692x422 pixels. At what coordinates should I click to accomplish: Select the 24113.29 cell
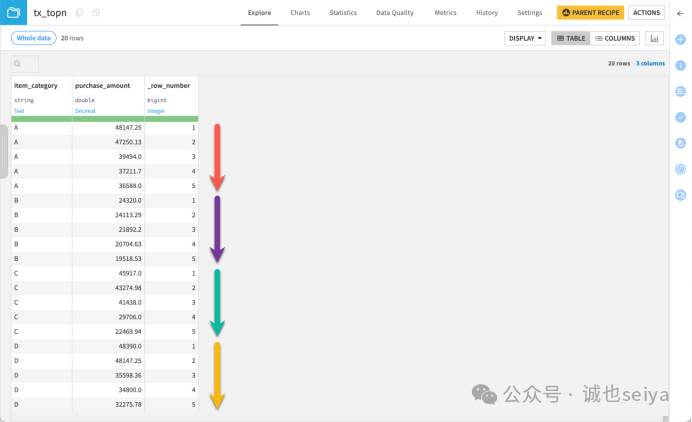coord(108,215)
